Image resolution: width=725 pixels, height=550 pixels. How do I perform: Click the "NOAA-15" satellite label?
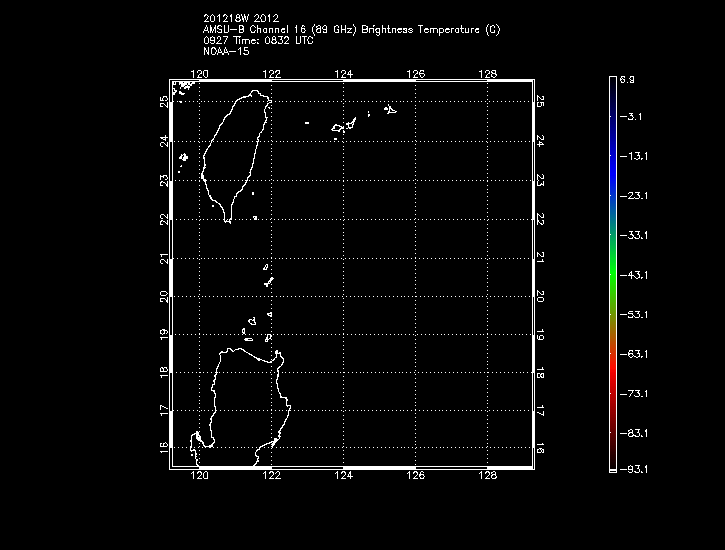tap(225, 51)
